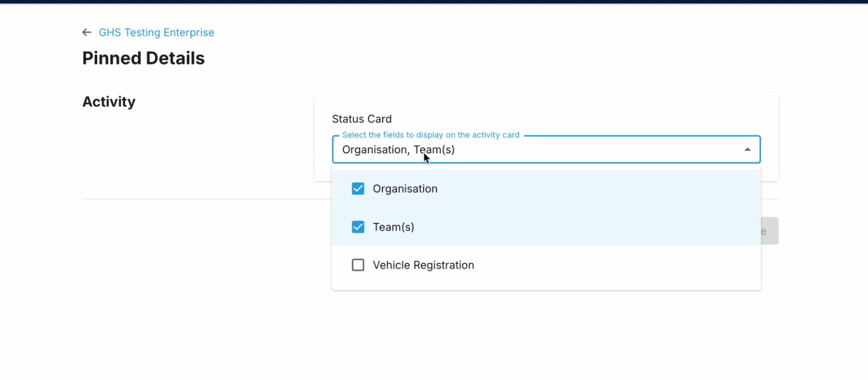Click the blank page area below the options list
The height and width of the screenshot is (381, 868).
pyautogui.click(x=539, y=335)
